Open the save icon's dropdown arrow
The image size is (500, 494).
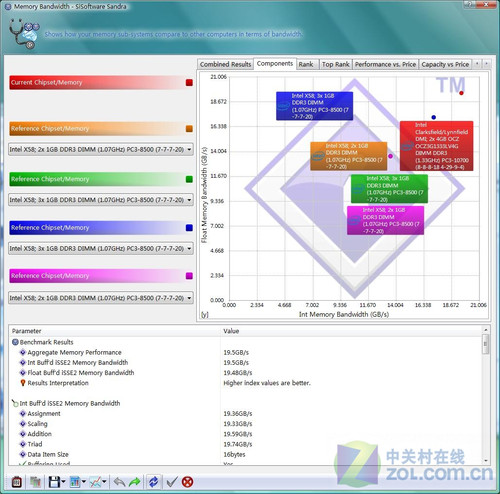point(63,482)
